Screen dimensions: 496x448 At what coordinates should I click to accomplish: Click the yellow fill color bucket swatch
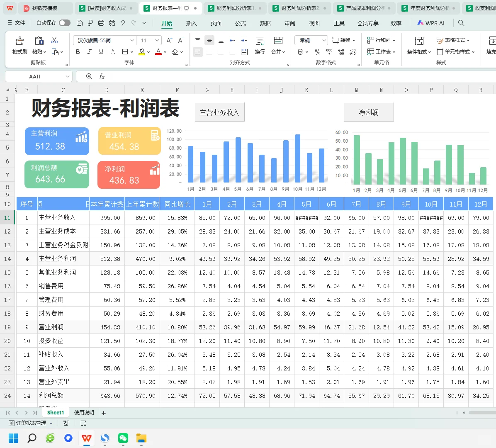coord(142,52)
